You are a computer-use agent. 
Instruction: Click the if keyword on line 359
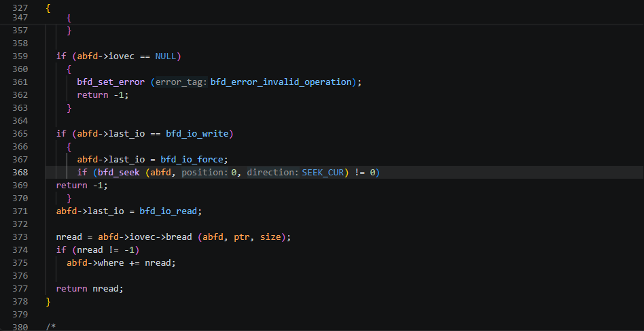(61, 56)
